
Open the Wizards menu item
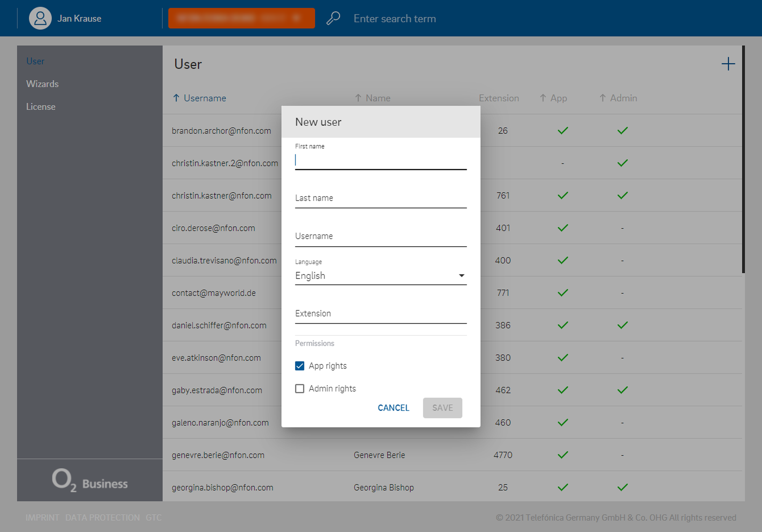pos(42,84)
